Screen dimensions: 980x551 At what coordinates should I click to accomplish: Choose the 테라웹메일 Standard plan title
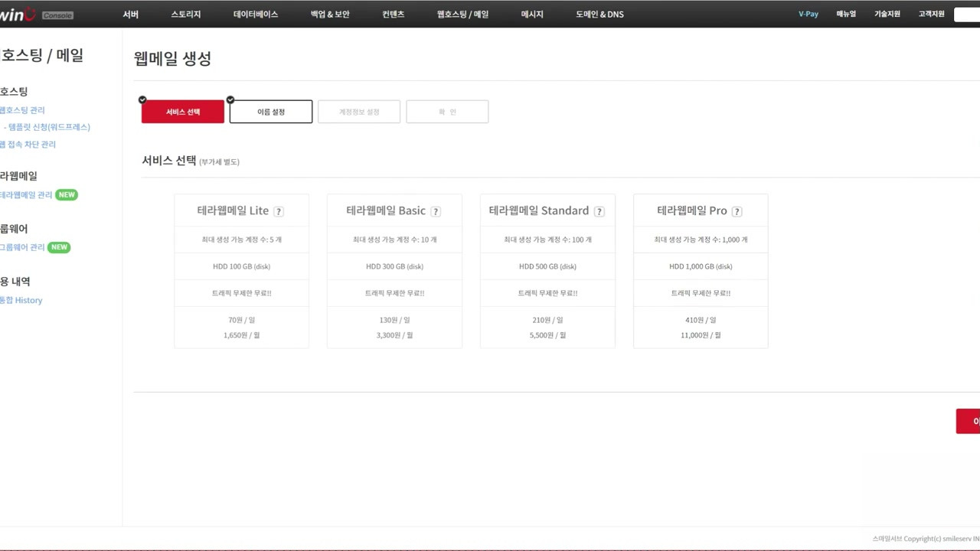pyautogui.click(x=539, y=211)
